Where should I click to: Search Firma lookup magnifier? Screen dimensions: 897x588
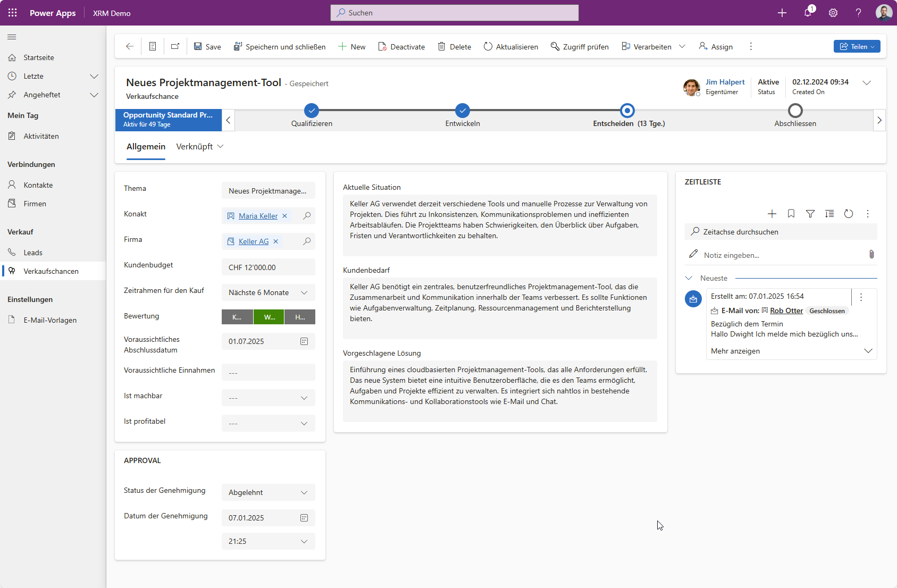(307, 241)
